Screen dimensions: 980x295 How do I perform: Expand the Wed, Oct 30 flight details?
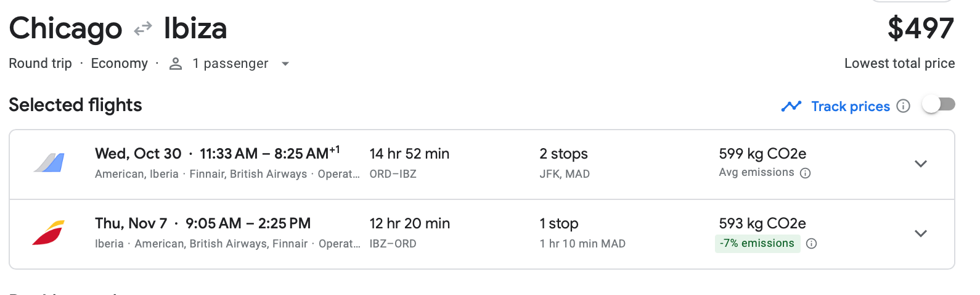coord(921,164)
